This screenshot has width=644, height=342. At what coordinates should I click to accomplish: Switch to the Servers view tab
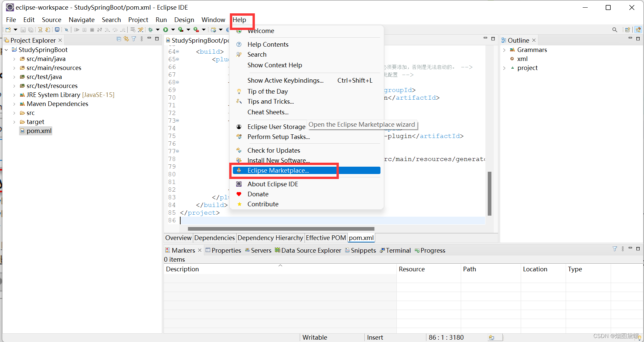(258, 250)
